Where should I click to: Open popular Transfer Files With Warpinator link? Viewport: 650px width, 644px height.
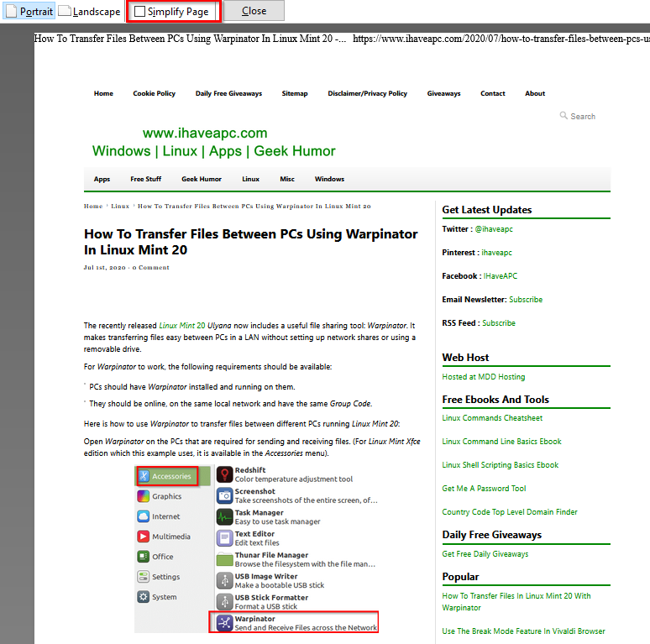point(516,602)
